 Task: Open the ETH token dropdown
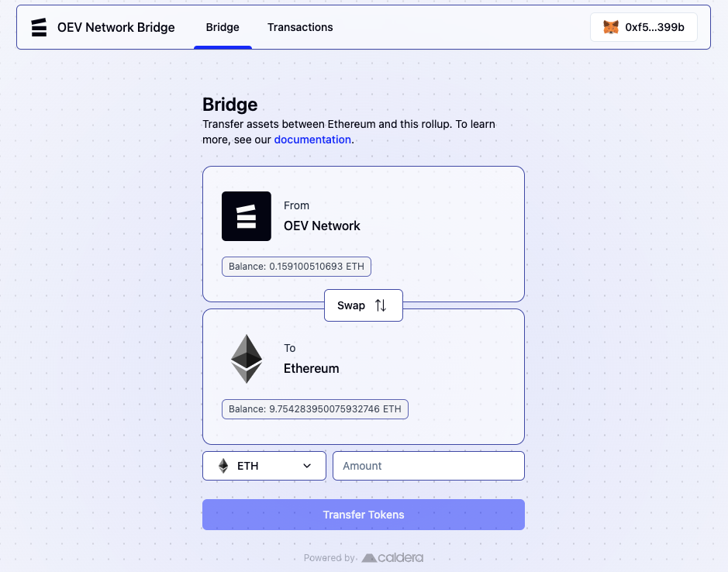264,465
